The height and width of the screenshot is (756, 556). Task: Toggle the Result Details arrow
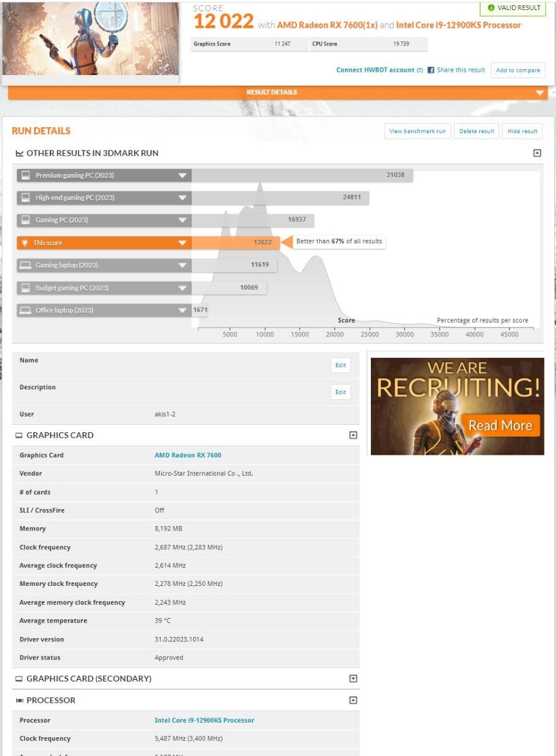point(540,93)
